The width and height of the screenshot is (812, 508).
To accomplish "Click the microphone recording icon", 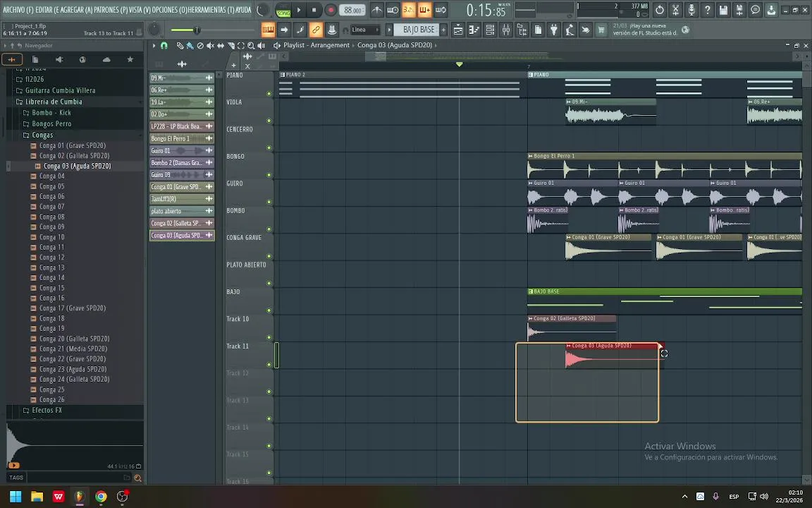I will [x=691, y=10].
